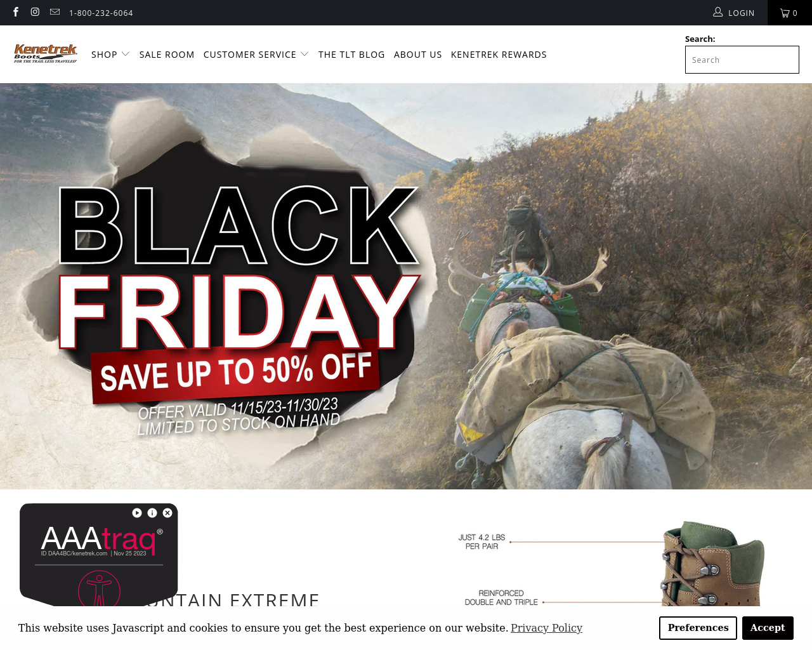Open the Privacy Policy link
The width and height of the screenshot is (812, 650).
tap(546, 628)
